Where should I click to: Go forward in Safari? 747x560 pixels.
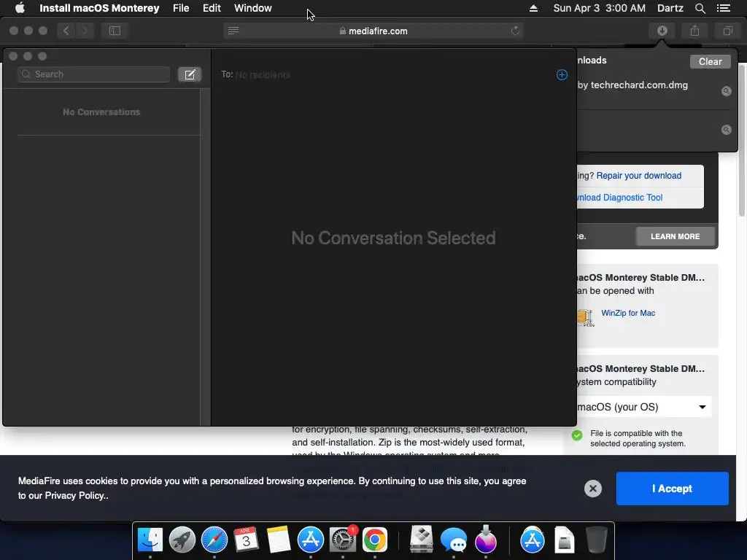point(85,31)
